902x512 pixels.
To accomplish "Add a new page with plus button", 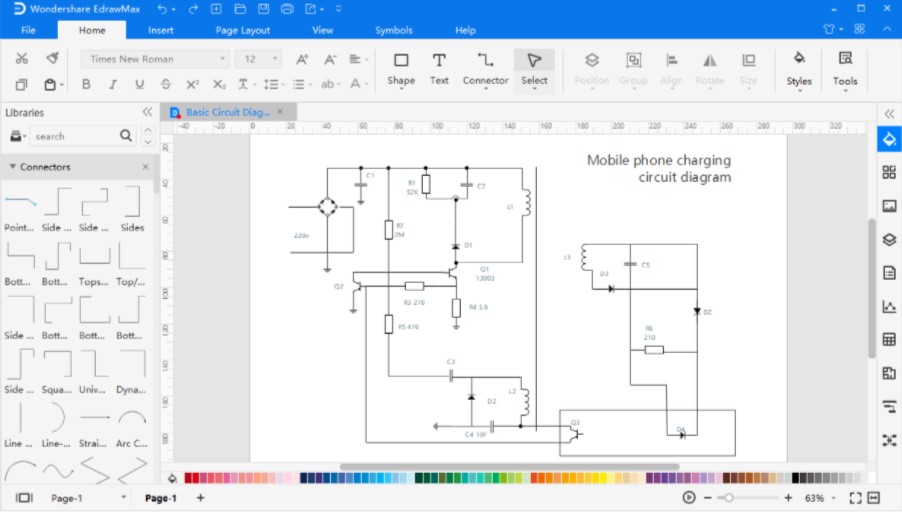I will click(200, 498).
